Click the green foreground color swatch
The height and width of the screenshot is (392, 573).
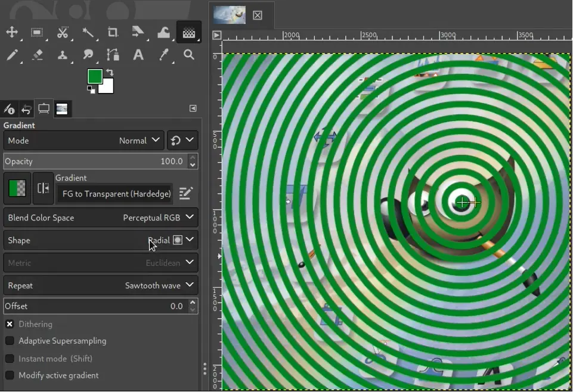tap(95, 77)
